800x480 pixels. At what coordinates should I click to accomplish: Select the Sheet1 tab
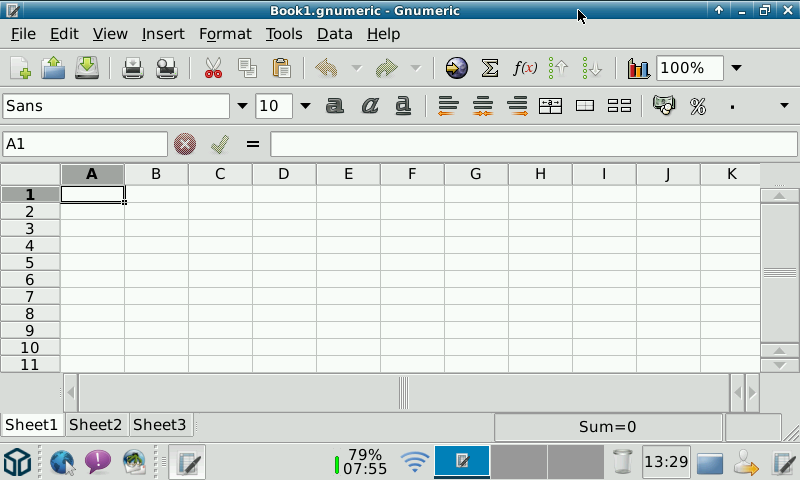(x=32, y=425)
